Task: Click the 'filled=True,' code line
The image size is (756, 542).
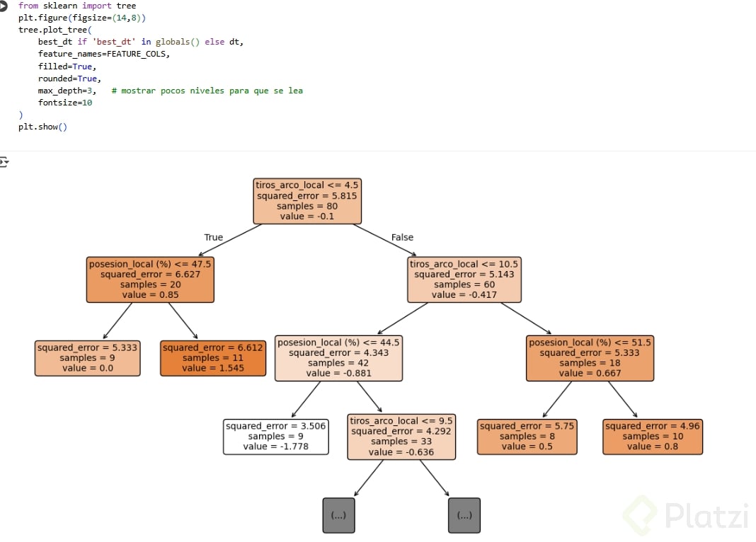Action: point(67,67)
